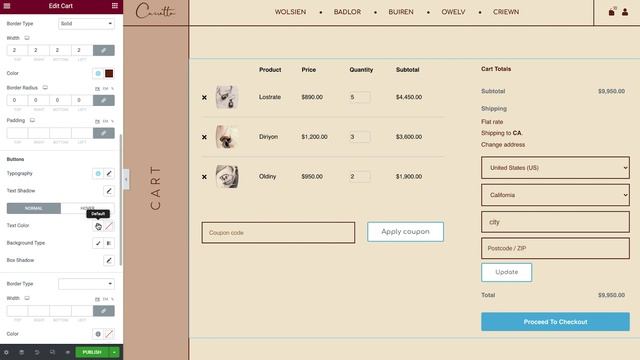Collapse the Elementor side panel
This screenshot has width=640, height=360.
tap(126, 179)
